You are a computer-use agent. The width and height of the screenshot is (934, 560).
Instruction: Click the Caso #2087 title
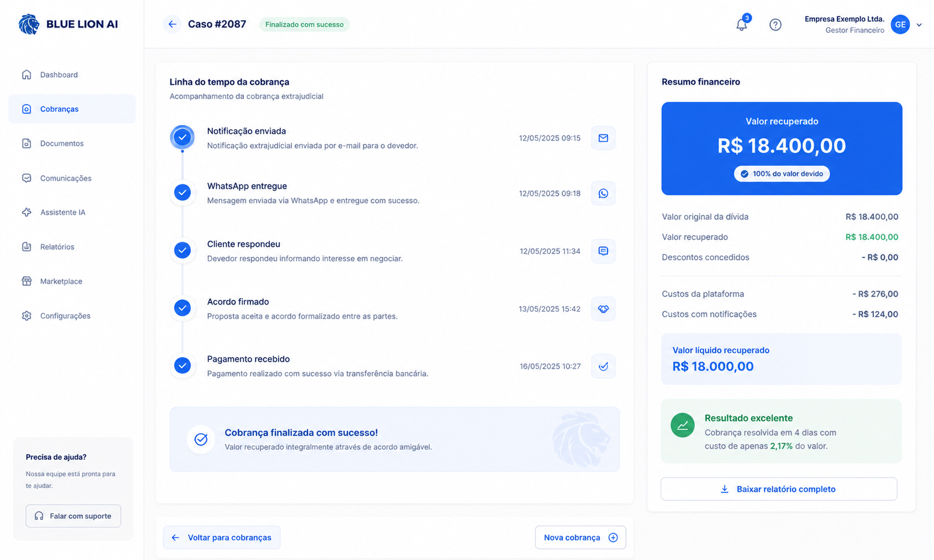[217, 24]
